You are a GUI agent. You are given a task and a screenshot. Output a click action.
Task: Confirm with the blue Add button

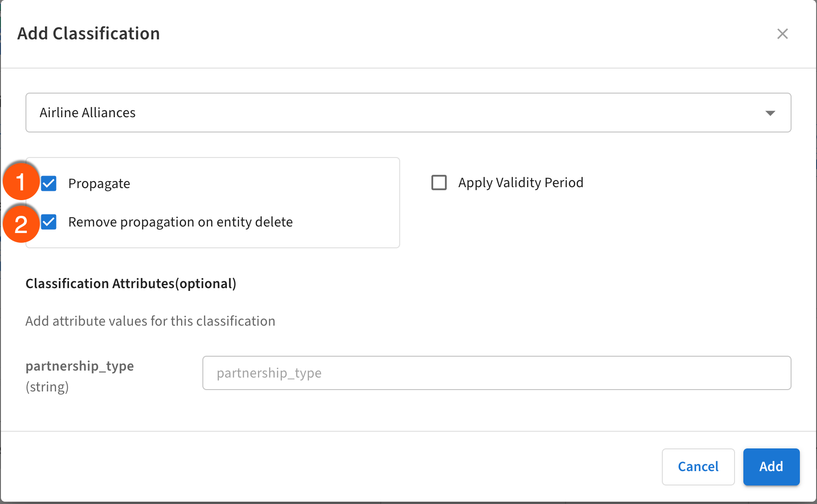pos(771,466)
